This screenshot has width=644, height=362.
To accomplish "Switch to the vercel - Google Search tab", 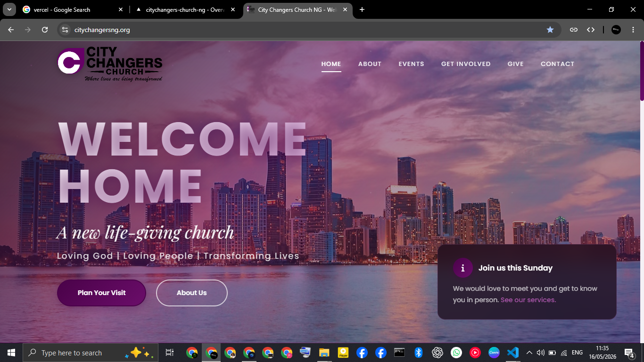I will (73, 9).
